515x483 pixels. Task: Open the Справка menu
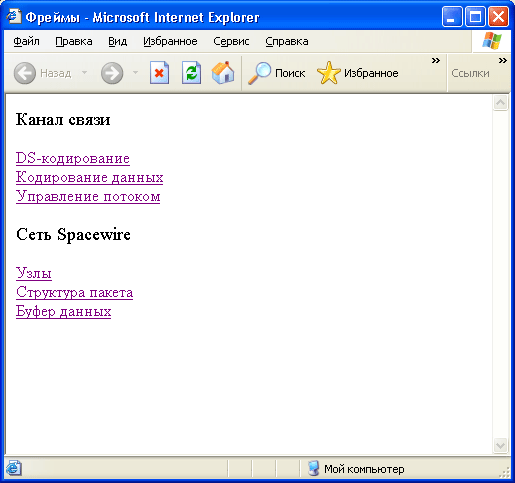[x=287, y=41]
